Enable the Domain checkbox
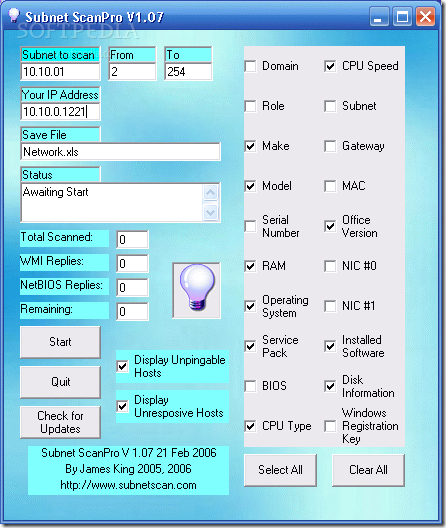 click(251, 66)
